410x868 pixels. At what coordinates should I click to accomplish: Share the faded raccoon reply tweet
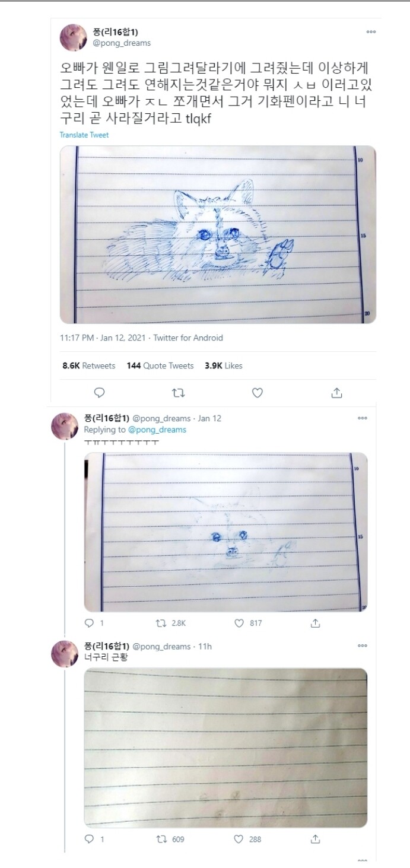coord(316,624)
